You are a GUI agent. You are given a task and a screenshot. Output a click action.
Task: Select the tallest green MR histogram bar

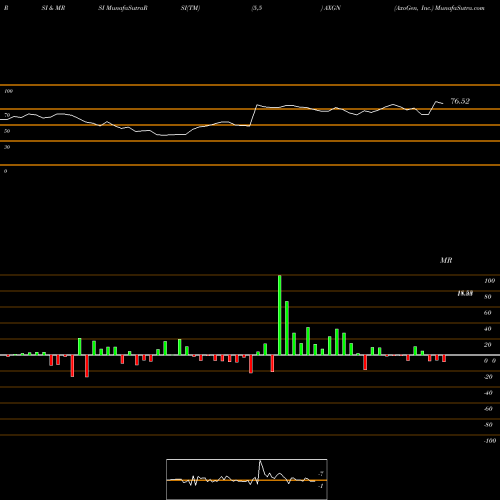tap(279, 315)
